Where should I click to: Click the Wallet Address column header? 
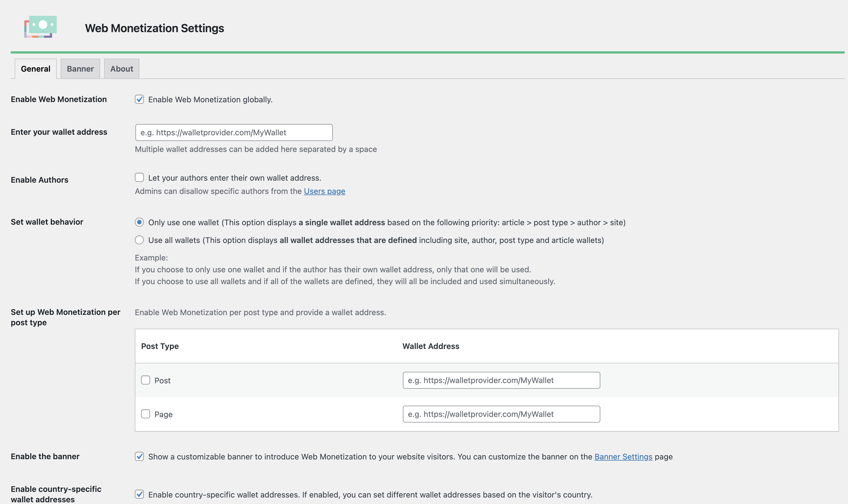(x=430, y=346)
